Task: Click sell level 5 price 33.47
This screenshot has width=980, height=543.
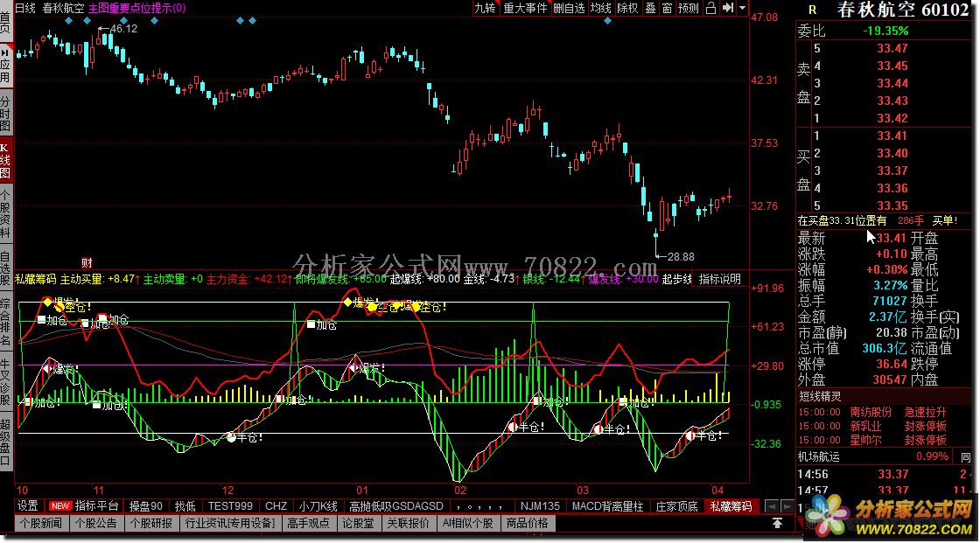Action: [892, 48]
